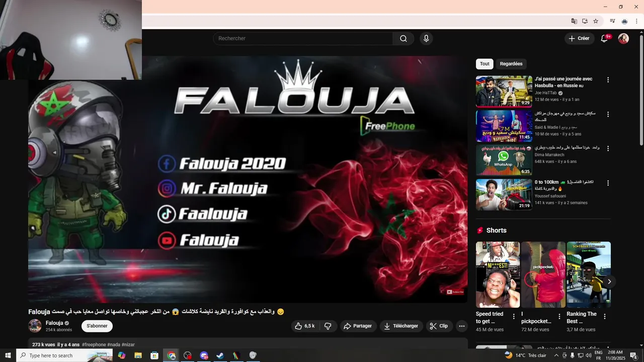Select the Regardées filter chip
The image size is (644, 362).
[511, 64]
